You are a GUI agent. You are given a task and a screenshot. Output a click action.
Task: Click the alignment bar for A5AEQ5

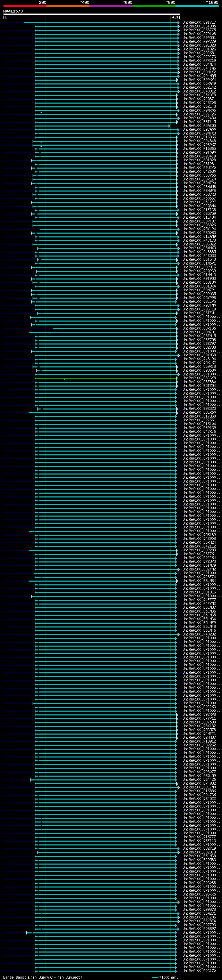(x=102, y=126)
